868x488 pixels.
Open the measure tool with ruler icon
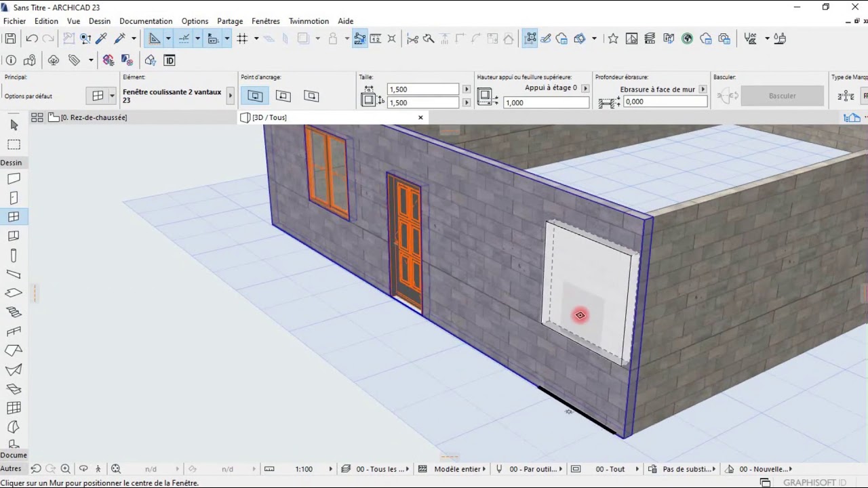[375, 39]
